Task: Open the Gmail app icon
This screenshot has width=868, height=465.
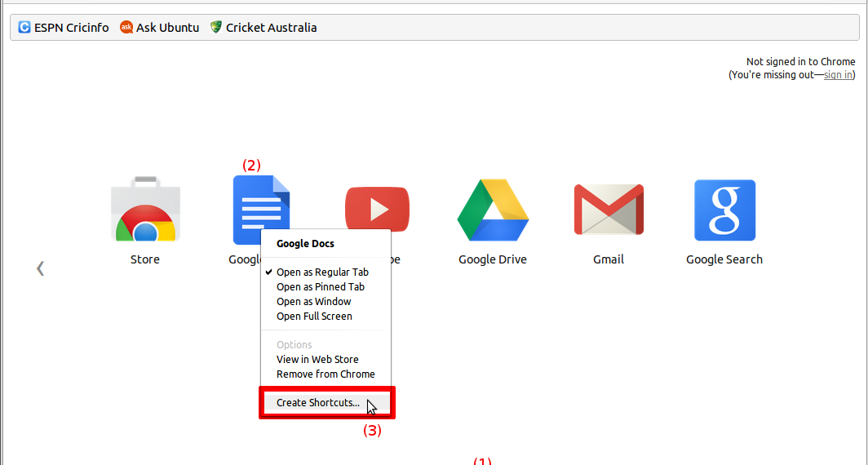Action: click(x=609, y=210)
